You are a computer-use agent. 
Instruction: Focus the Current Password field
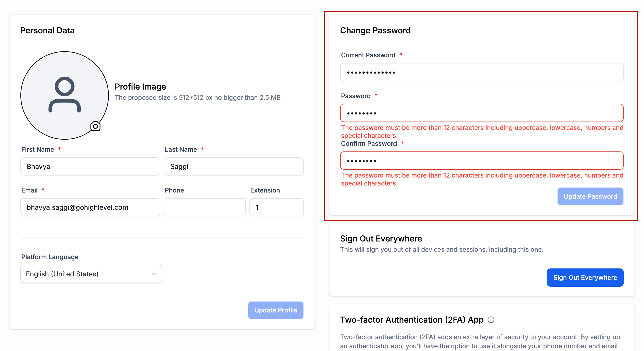(x=482, y=72)
